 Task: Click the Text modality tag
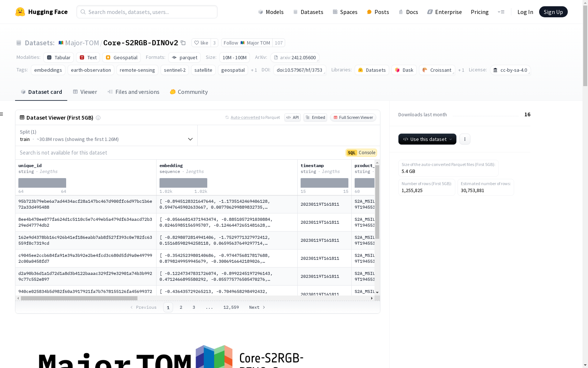point(88,57)
